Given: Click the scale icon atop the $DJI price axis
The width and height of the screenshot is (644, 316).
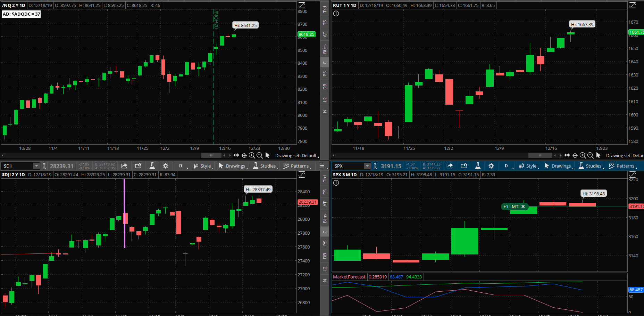Looking at the screenshot, I should pos(302,175).
